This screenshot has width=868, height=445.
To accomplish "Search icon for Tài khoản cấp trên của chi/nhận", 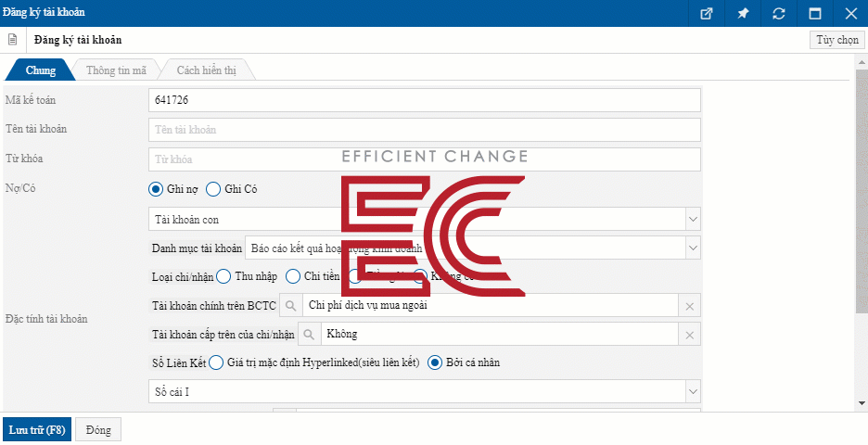I will click(x=309, y=335).
